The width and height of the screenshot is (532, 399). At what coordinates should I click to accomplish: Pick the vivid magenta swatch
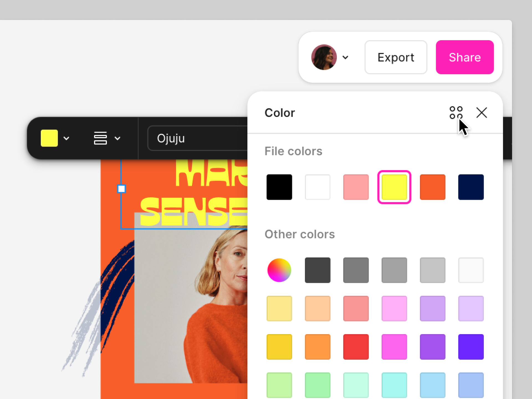click(394, 347)
